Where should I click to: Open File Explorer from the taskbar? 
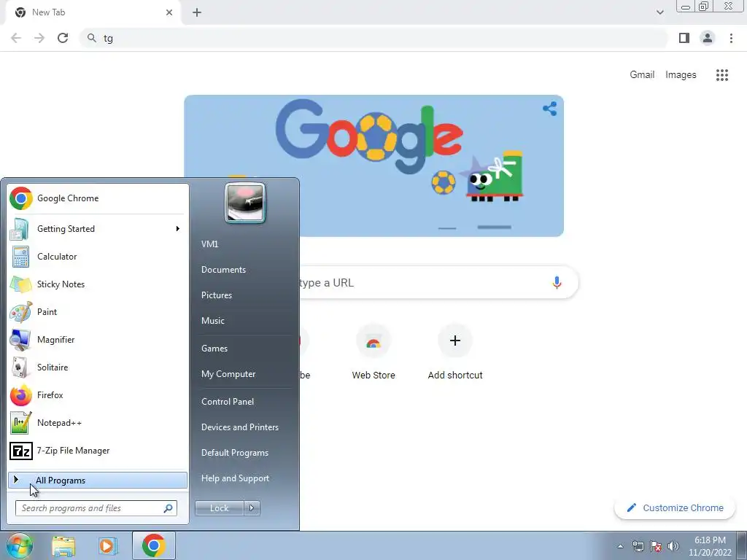click(63, 546)
